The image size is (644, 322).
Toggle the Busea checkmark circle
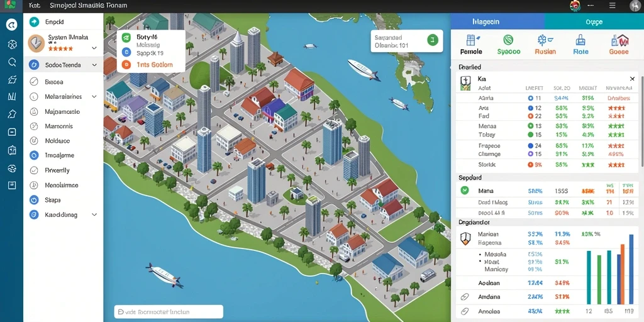[34, 82]
